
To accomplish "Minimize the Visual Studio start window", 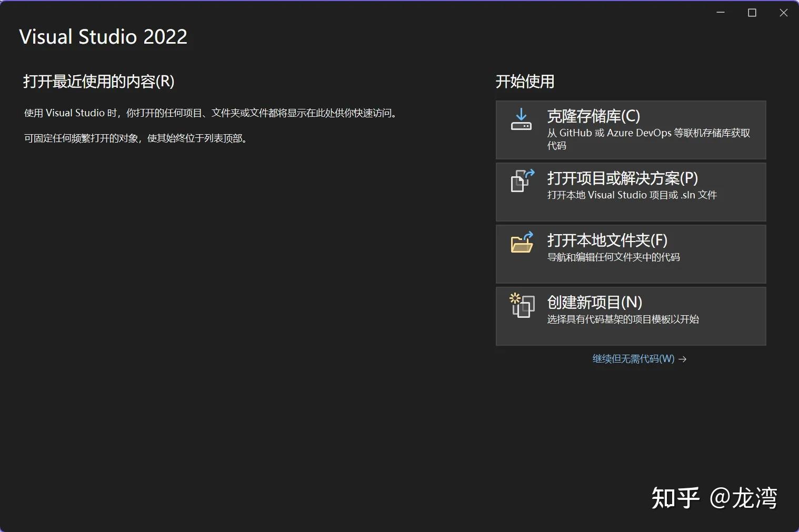I will tap(721, 12).
